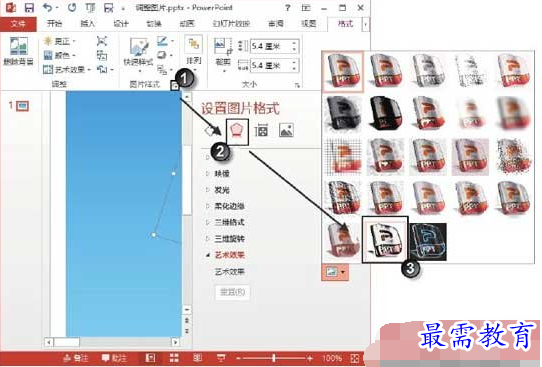Viewport: 542px width, 367px height.
Task: Switch to the Design (设计) tab
Action: coord(121,23)
